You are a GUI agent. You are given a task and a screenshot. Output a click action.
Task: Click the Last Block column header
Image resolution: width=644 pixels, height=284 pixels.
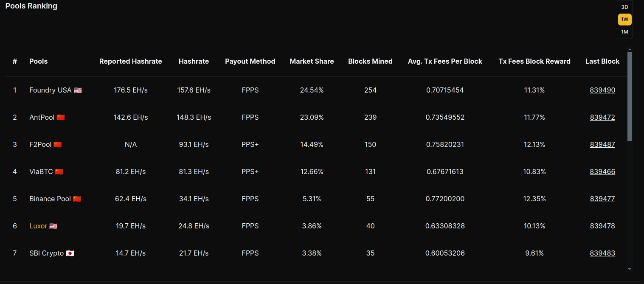click(602, 61)
